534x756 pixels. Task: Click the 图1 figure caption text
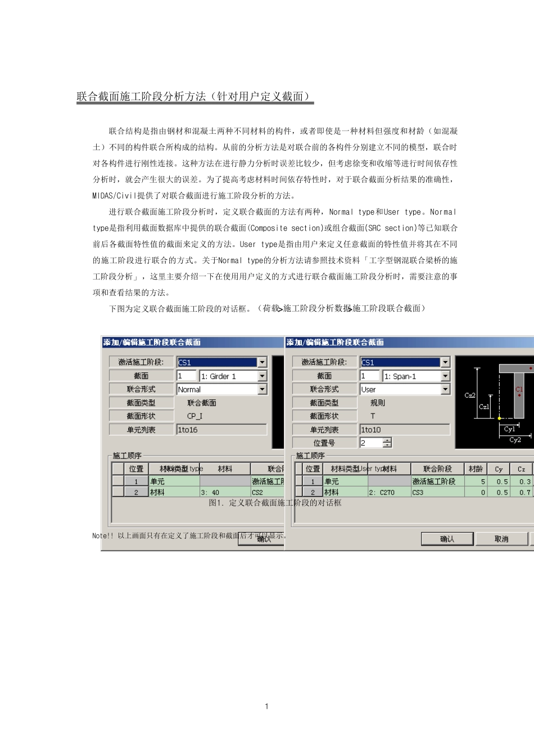click(275, 503)
